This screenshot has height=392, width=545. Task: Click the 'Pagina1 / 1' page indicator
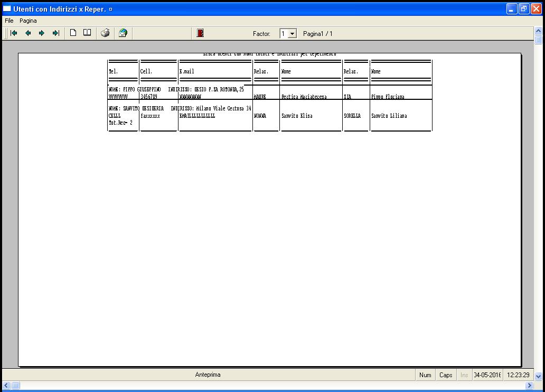[x=318, y=34]
